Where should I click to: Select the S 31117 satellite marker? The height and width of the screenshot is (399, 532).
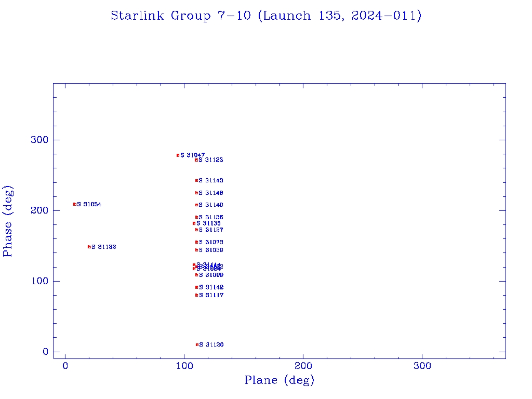click(x=196, y=295)
